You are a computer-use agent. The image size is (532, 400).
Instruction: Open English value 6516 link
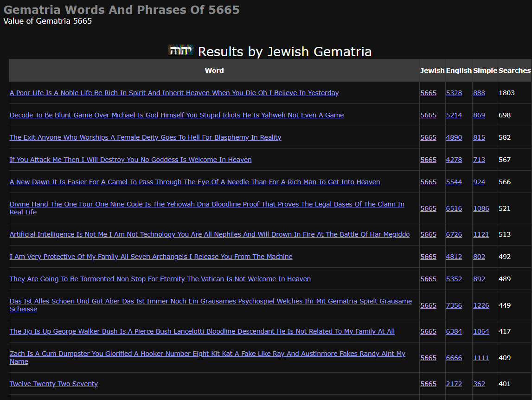point(454,208)
